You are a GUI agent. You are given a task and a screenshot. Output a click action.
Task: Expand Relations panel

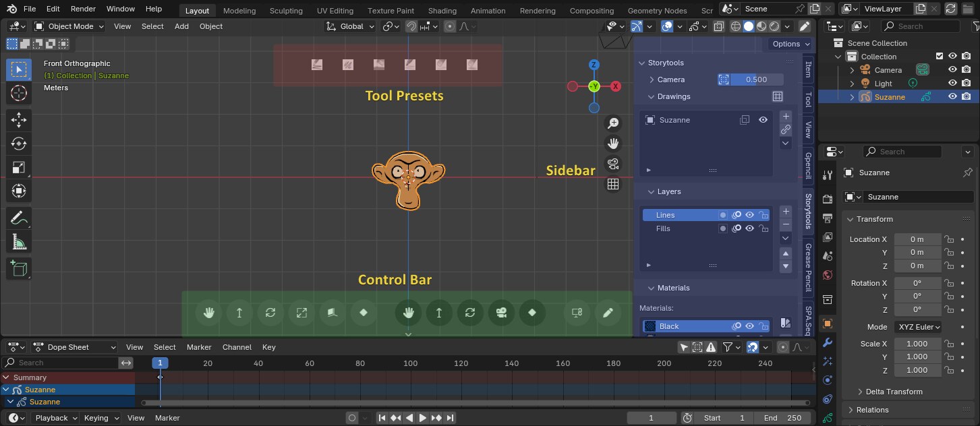872,410
